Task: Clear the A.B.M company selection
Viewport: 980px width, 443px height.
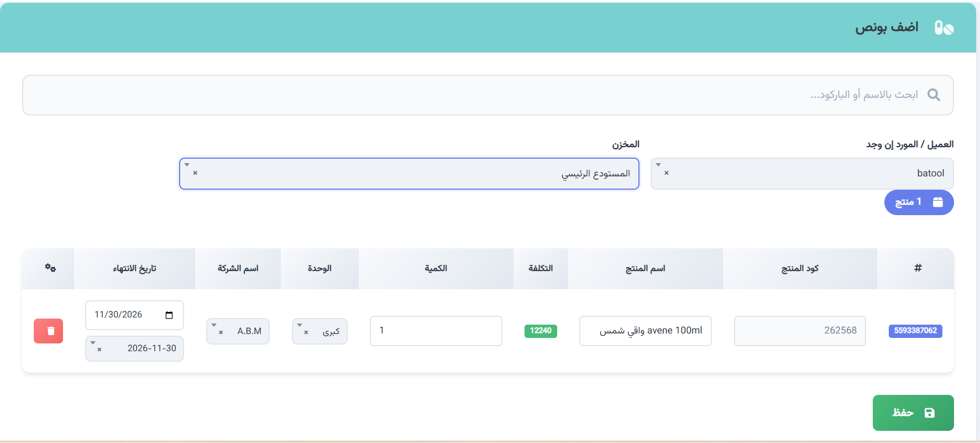Action: tap(221, 332)
